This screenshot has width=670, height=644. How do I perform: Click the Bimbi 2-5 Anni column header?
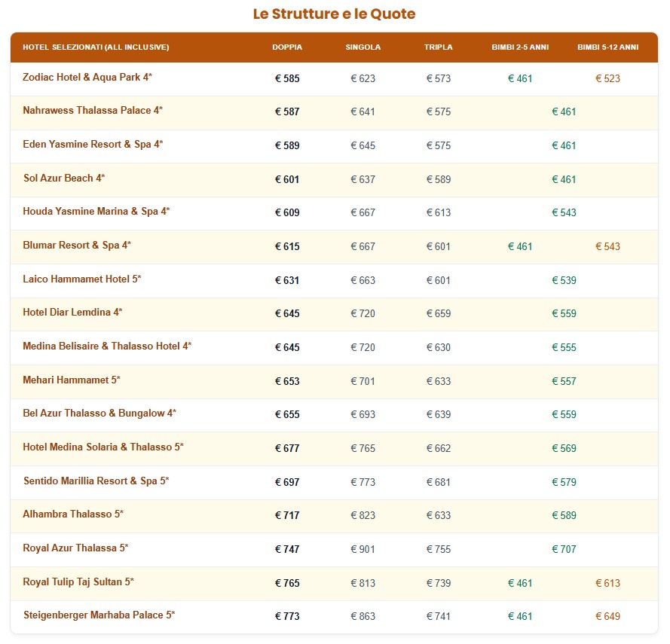[520, 47]
